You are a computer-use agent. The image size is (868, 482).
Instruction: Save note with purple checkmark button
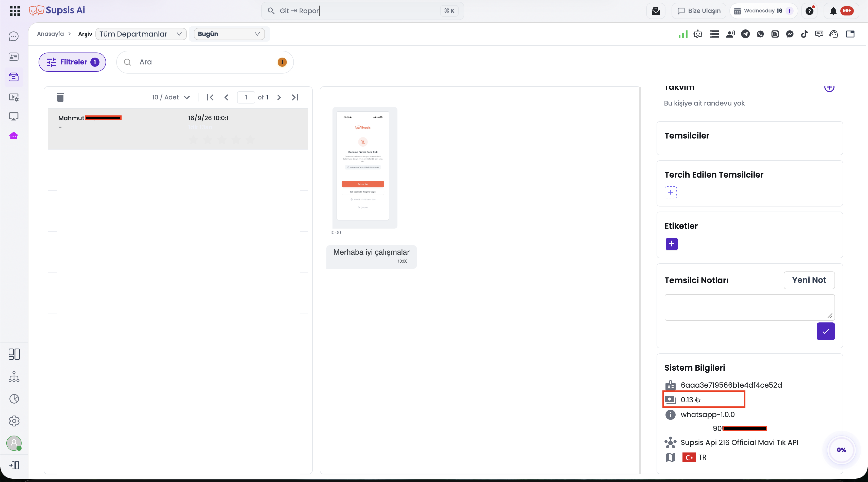pos(826,331)
